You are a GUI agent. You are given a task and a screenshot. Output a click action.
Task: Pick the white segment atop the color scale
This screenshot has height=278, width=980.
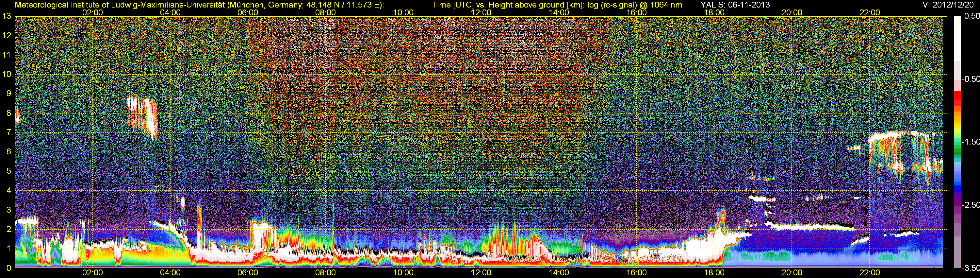957,39
